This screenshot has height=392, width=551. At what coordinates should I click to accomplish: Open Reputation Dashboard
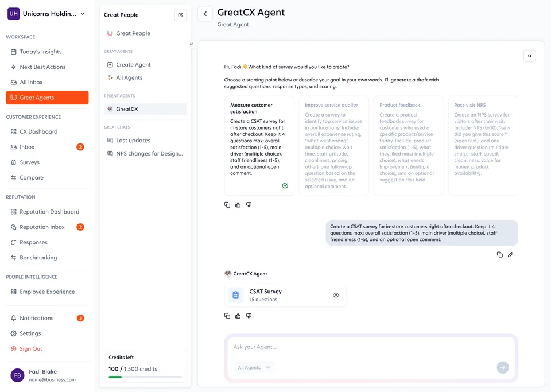tap(47, 211)
